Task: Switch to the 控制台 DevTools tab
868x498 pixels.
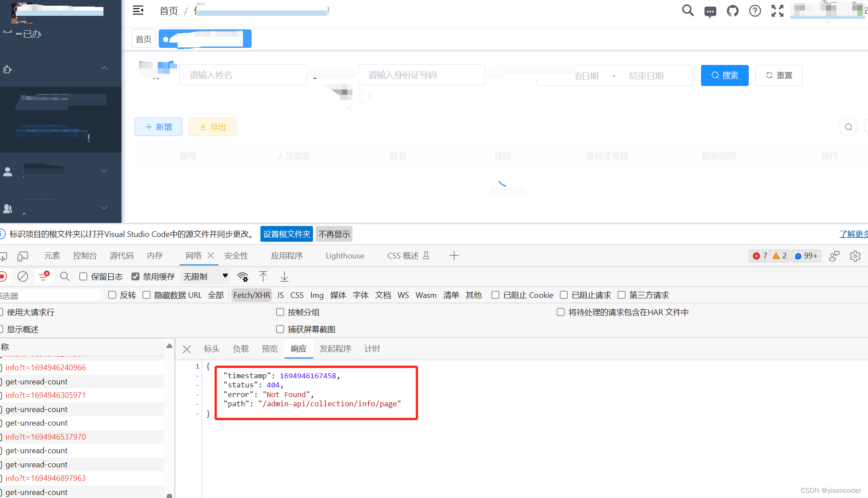Action: 85,256
